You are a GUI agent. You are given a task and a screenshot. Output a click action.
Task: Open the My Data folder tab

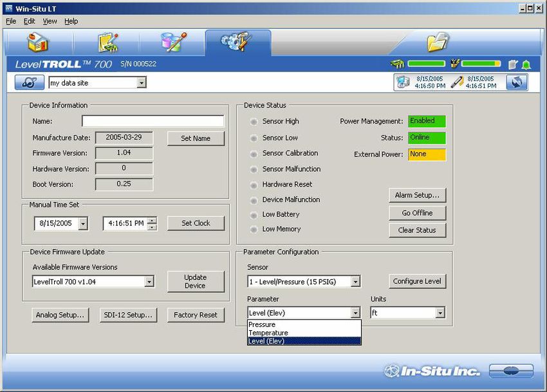pyautogui.click(x=438, y=42)
